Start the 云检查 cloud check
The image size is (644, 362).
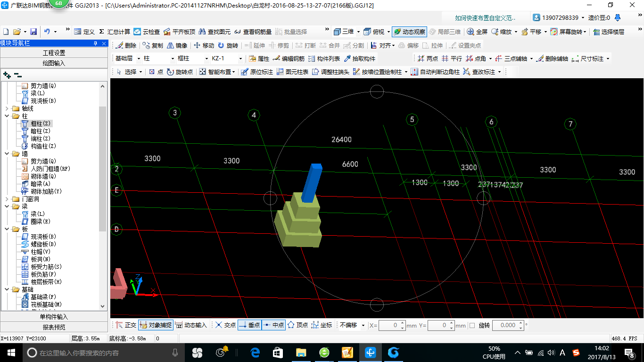[147, 32]
